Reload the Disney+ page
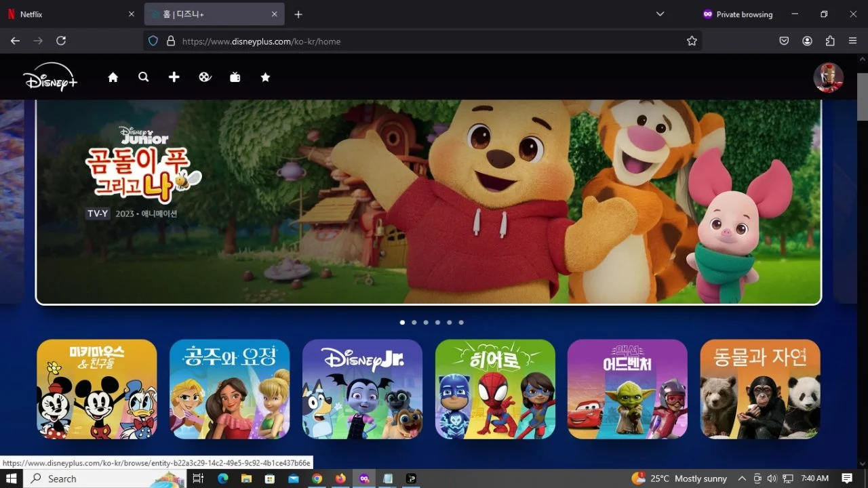The height and width of the screenshot is (488, 868). point(61,41)
